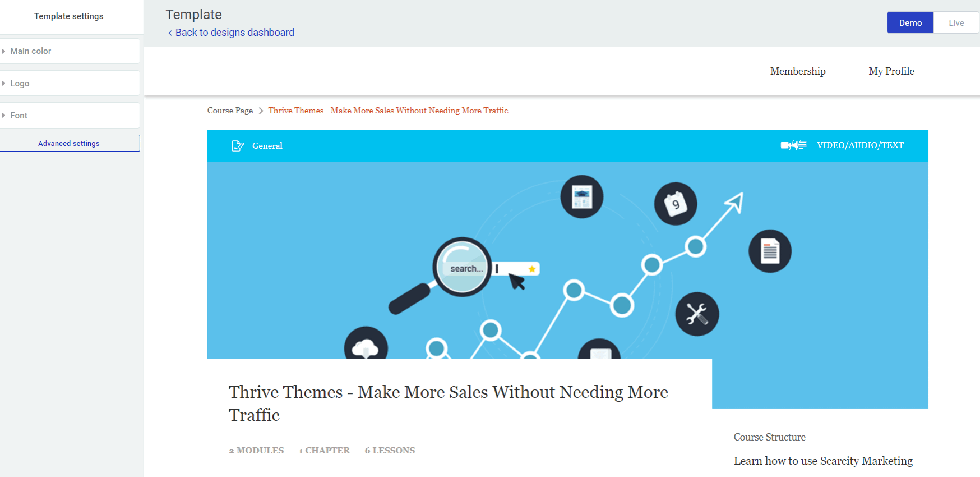The image size is (980, 477).
Task: Switch the preview to Live mode
Action: 956,23
